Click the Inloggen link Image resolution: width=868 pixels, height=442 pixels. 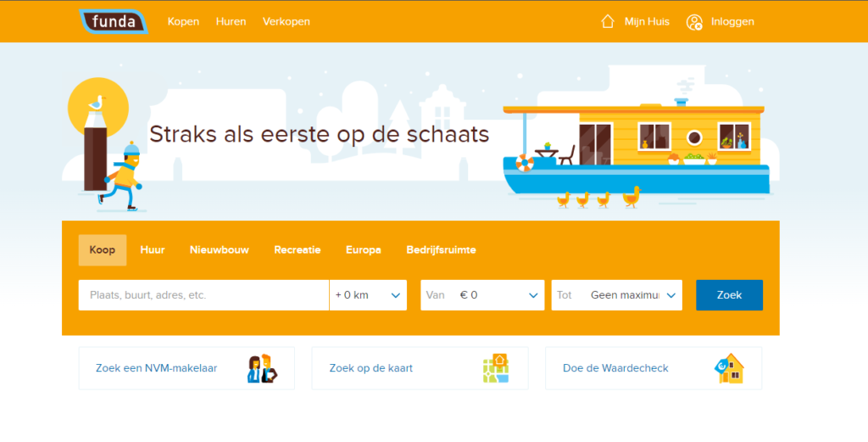click(x=732, y=21)
